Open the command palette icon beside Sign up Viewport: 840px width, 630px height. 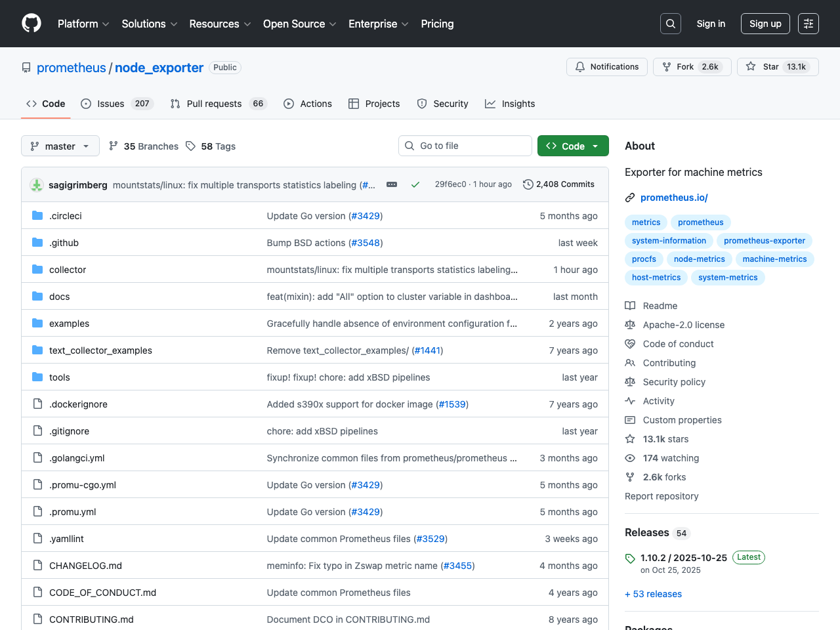808,23
